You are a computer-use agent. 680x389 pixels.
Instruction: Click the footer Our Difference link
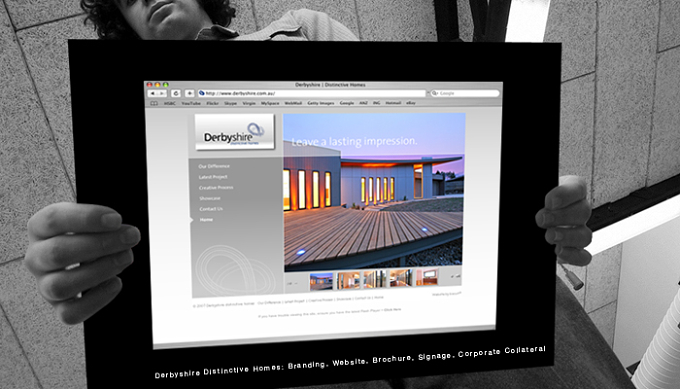click(x=269, y=303)
